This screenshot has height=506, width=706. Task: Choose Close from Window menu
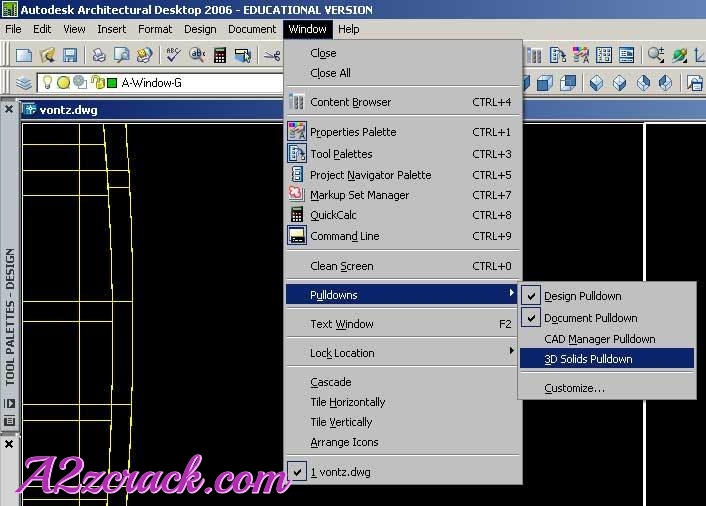pyautogui.click(x=403, y=53)
